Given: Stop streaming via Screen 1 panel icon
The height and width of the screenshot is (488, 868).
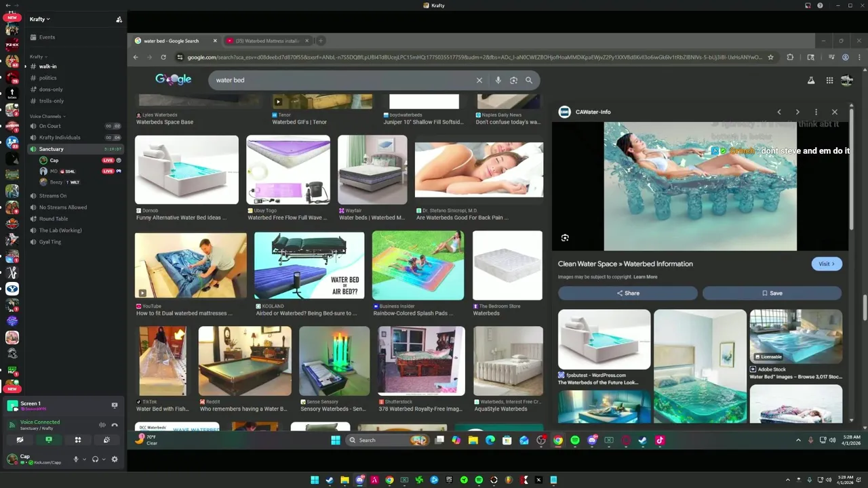Looking at the screenshot, I should pyautogui.click(x=115, y=405).
